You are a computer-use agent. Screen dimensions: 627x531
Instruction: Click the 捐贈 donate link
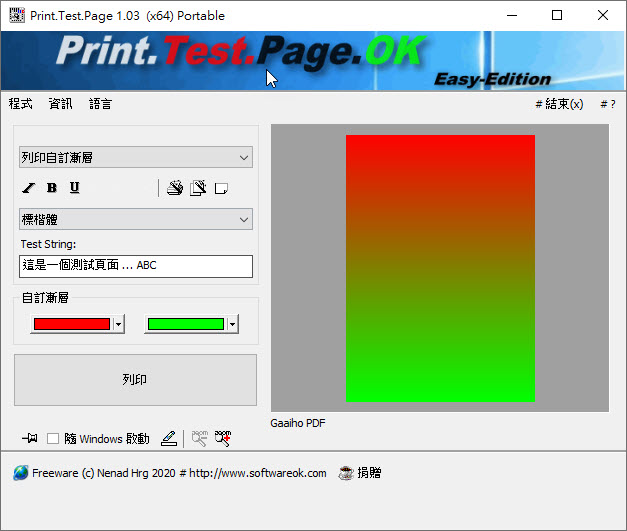(x=369, y=473)
